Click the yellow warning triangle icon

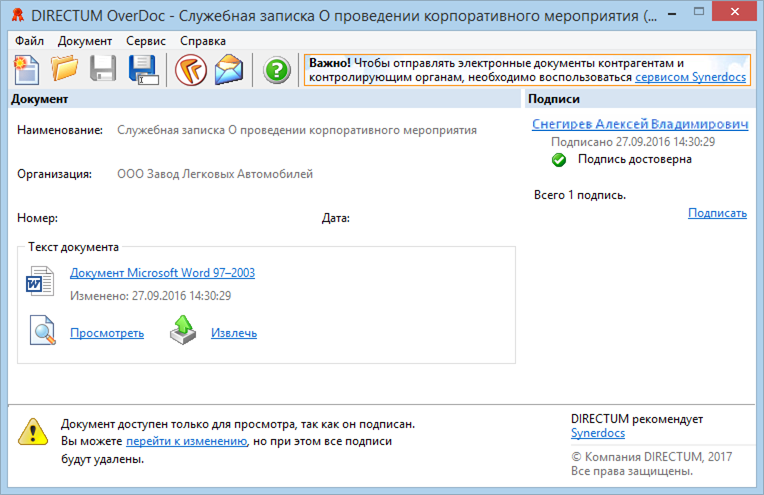33,432
